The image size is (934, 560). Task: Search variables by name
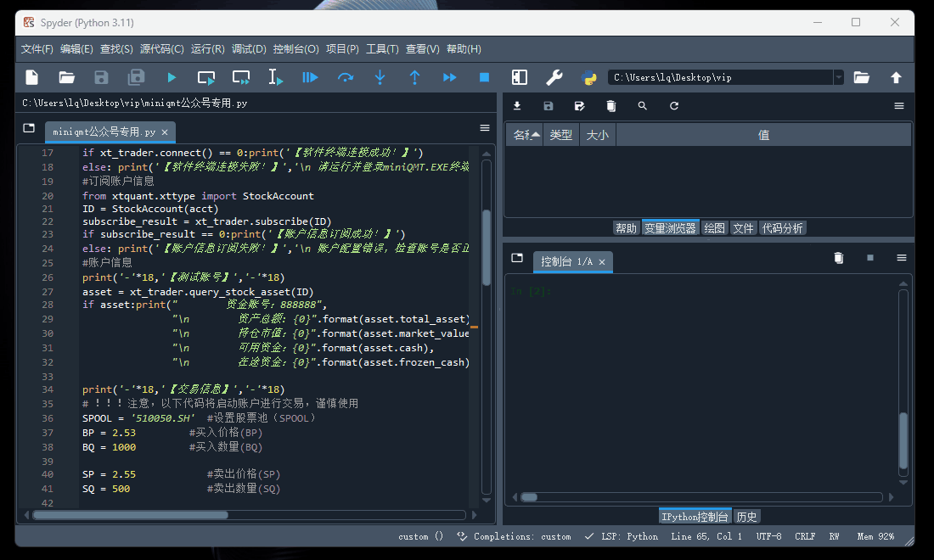click(x=642, y=106)
